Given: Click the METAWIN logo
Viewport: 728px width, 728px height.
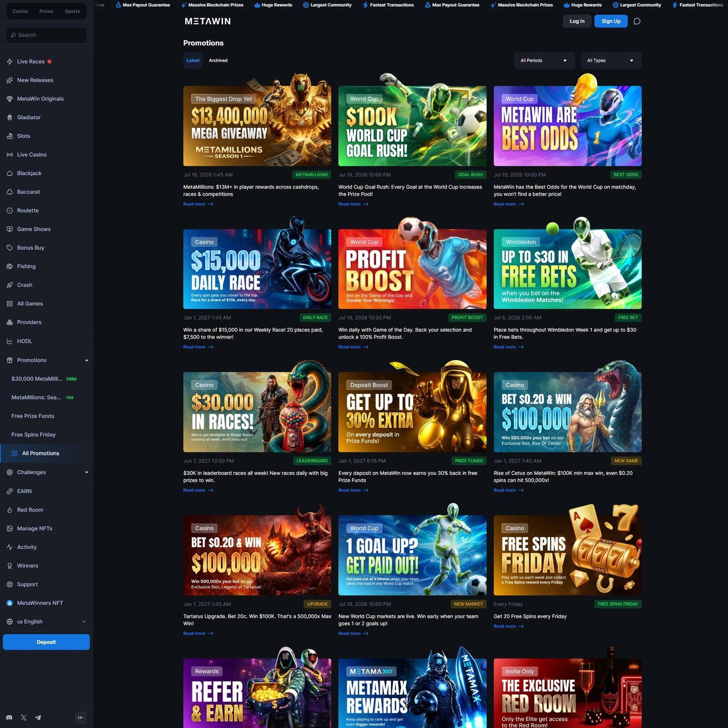Looking at the screenshot, I should pyautogui.click(x=207, y=21).
